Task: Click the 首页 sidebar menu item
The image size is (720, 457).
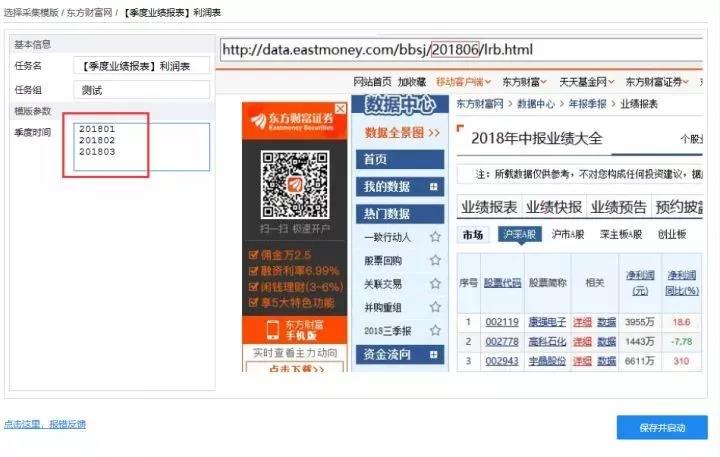Action: pyautogui.click(x=400, y=159)
